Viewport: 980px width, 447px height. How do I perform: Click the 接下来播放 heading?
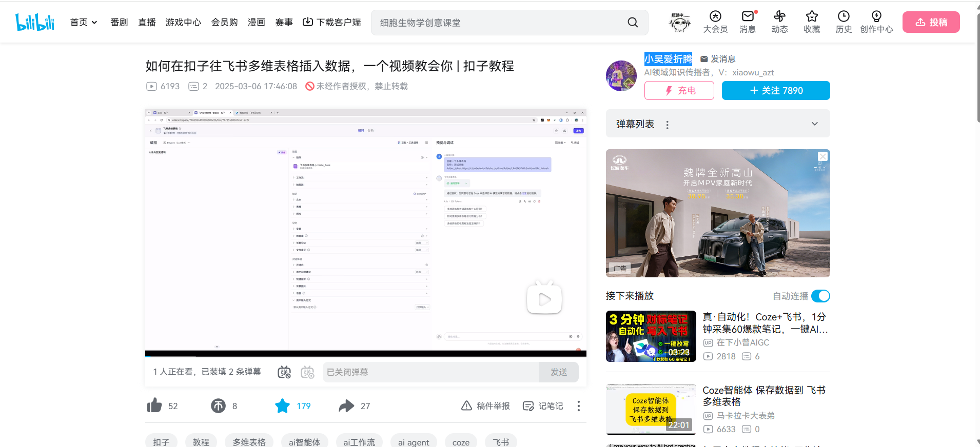[630, 296]
